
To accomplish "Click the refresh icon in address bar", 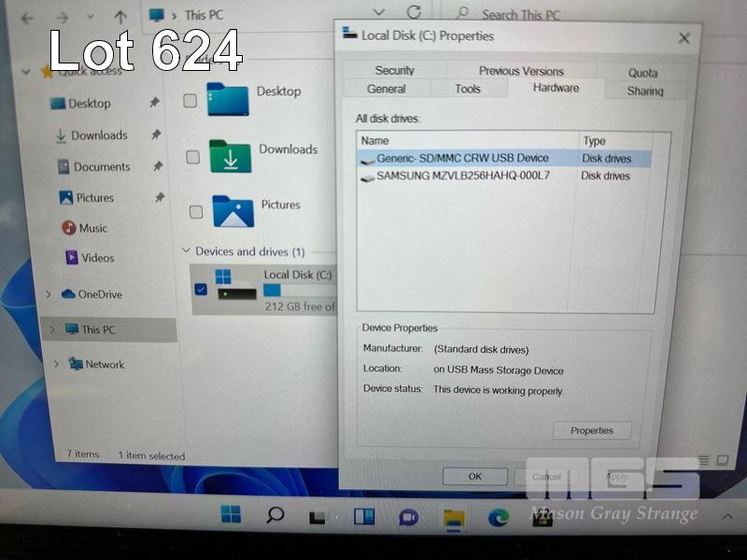I will (414, 13).
